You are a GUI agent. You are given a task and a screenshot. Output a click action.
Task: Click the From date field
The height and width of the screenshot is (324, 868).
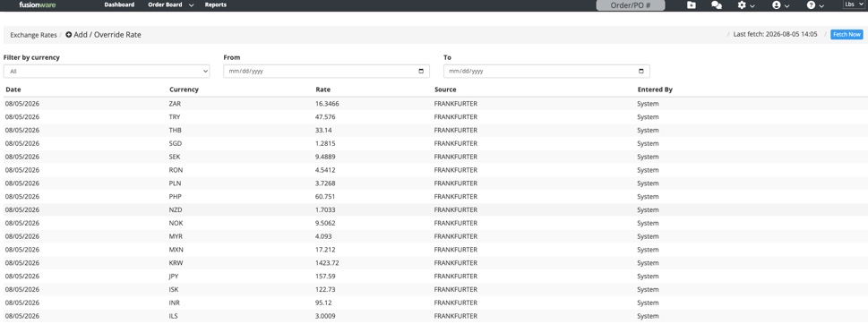click(327, 72)
